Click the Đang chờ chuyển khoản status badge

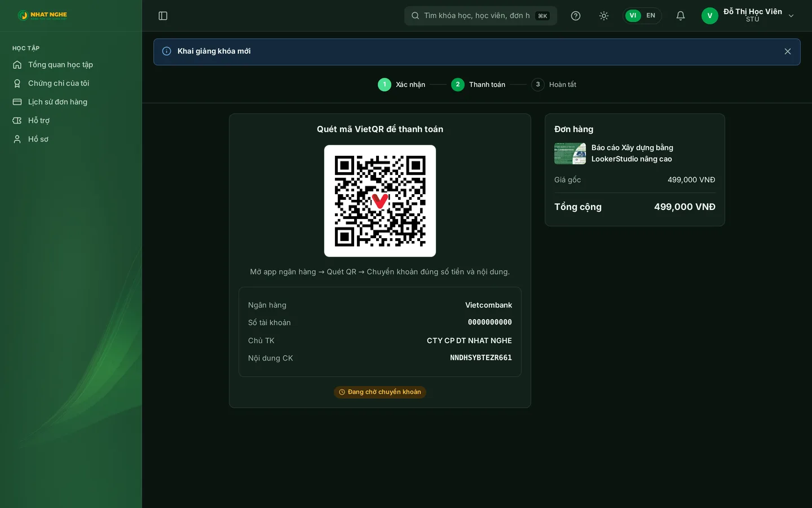(x=380, y=392)
